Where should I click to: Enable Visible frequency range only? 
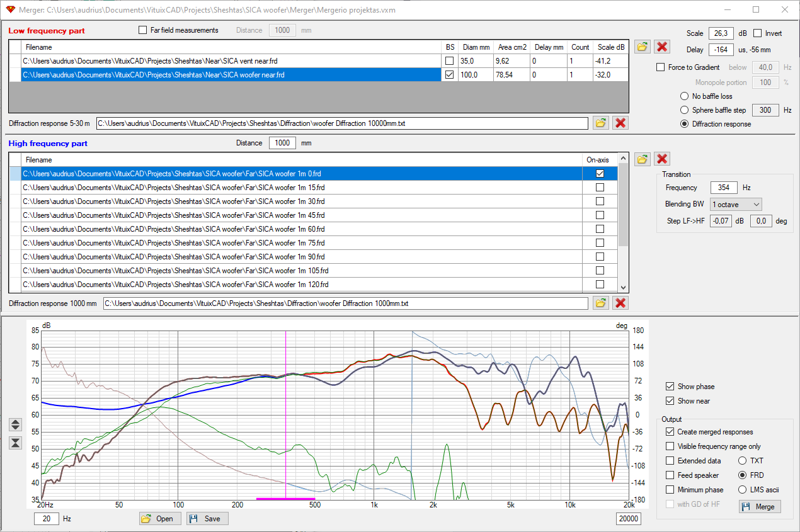(x=670, y=446)
